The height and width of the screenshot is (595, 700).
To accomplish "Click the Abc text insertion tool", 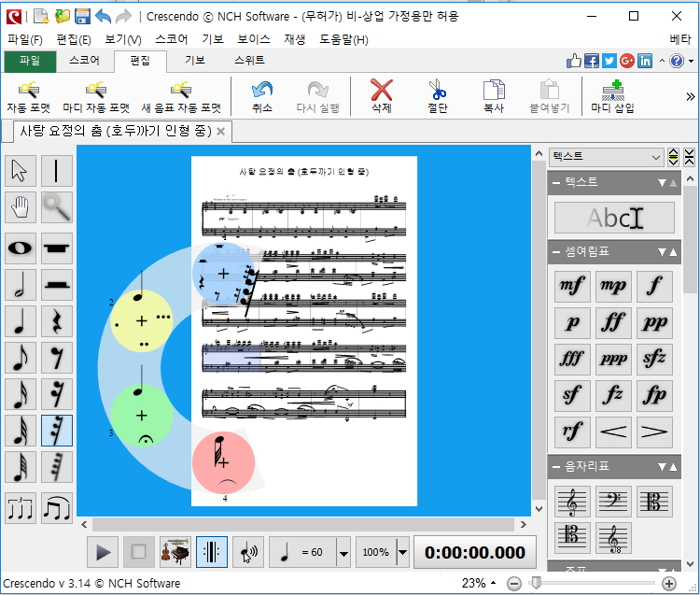I will point(614,218).
